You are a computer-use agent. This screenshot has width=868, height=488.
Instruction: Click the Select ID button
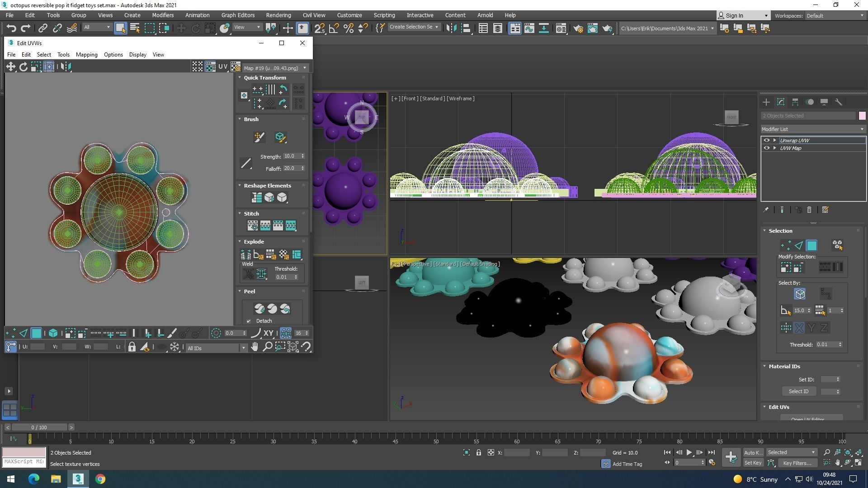click(x=798, y=391)
